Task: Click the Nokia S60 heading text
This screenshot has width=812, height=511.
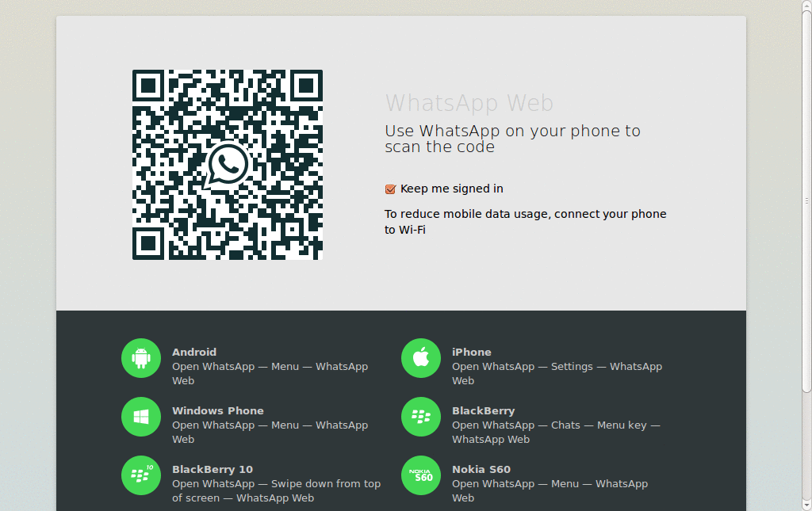Action: point(481,470)
